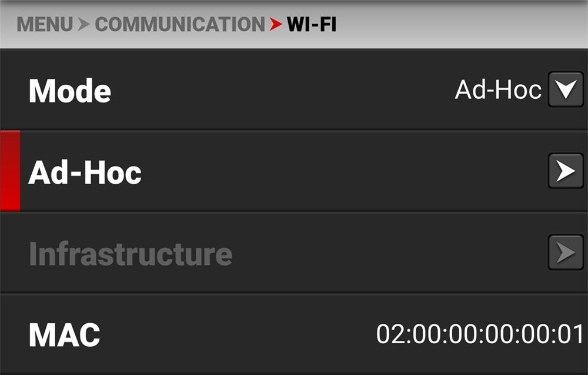Click blank header area right of WI-FI

461,24
